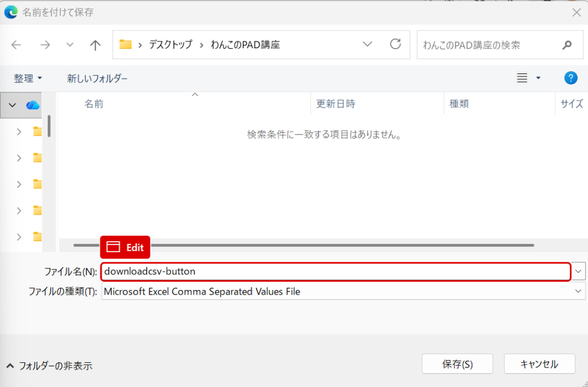Click the horizontal scrollbar of file list
The height and width of the screenshot is (387, 588).
click(x=304, y=245)
